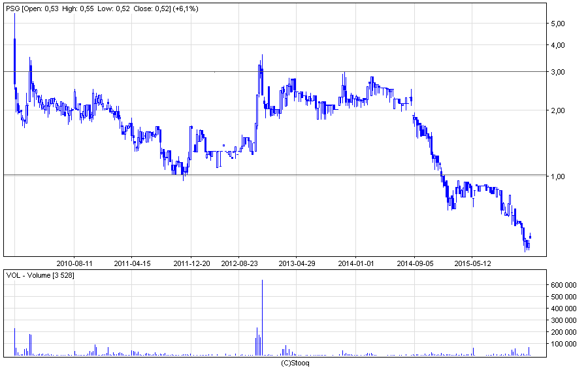Click the VOL - Volume [3 528] label

[40, 275]
